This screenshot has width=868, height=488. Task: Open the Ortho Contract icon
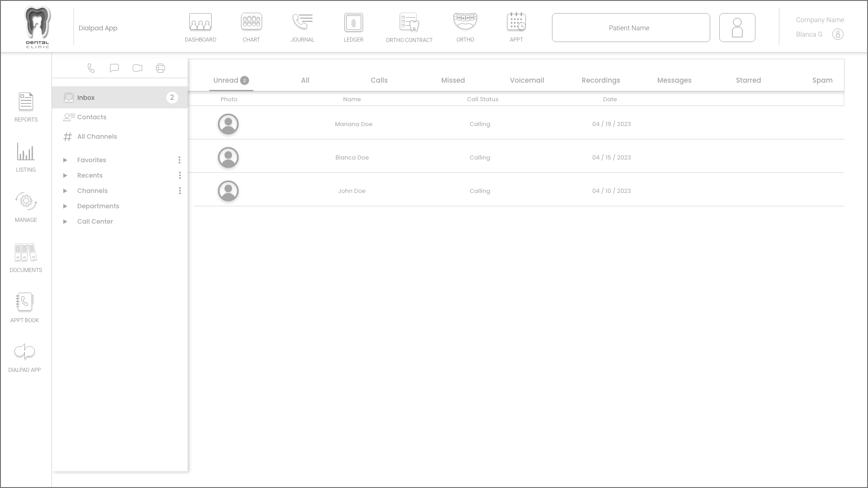[x=409, y=22]
